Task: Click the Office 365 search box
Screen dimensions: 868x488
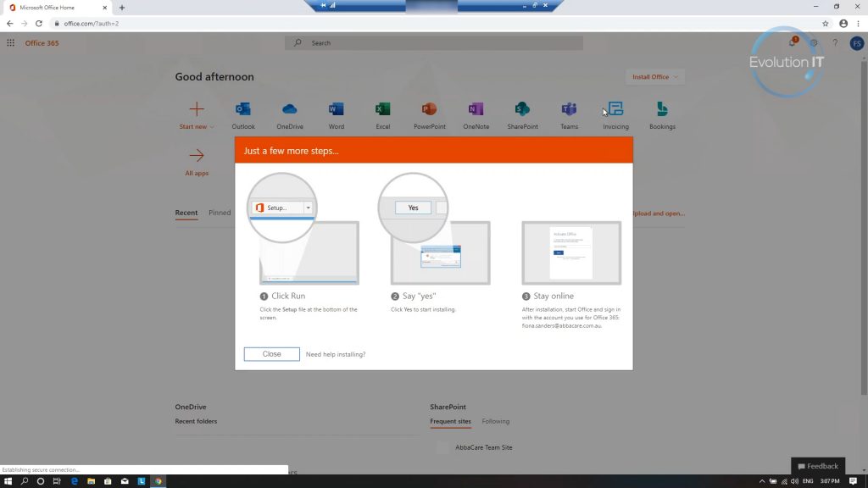Action: point(434,42)
